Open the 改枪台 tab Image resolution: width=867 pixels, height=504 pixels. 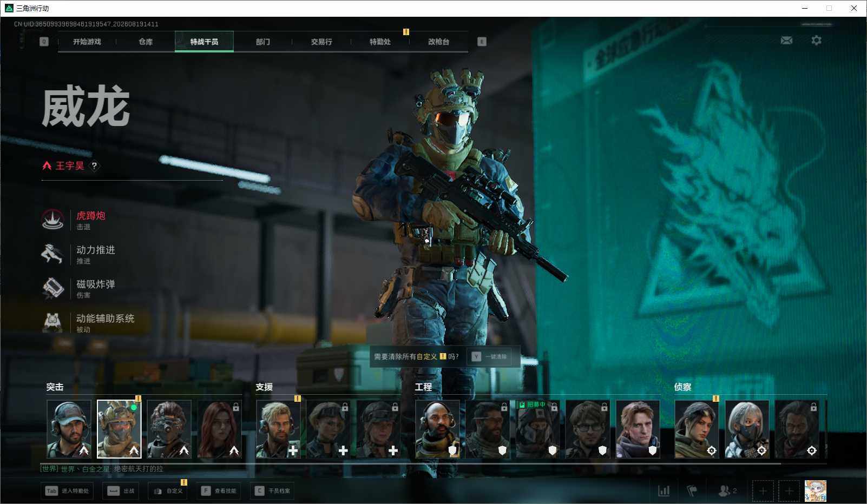(x=438, y=42)
